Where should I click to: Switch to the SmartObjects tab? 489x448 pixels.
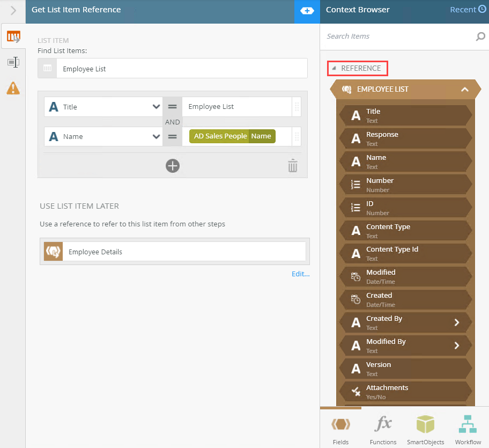click(x=425, y=429)
